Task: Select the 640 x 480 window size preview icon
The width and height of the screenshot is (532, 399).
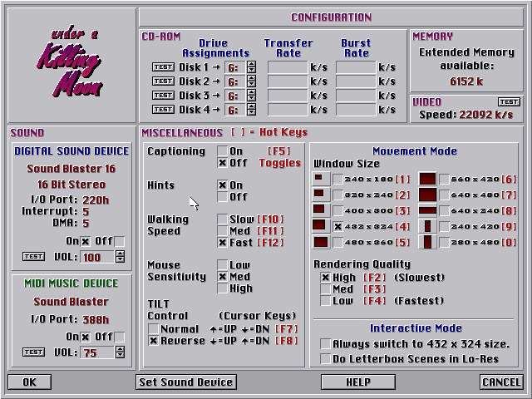Action: 427,195
